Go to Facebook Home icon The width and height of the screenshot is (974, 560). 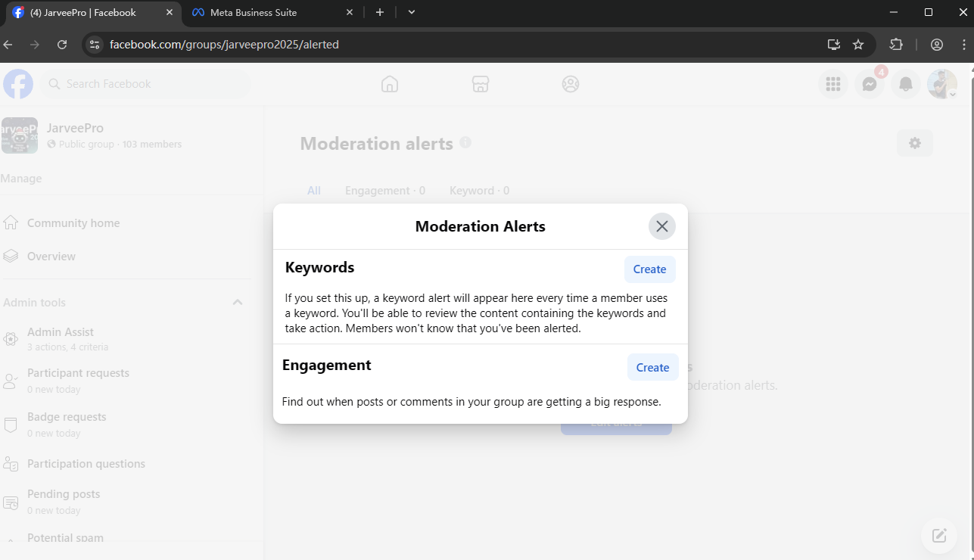pyautogui.click(x=390, y=84)
